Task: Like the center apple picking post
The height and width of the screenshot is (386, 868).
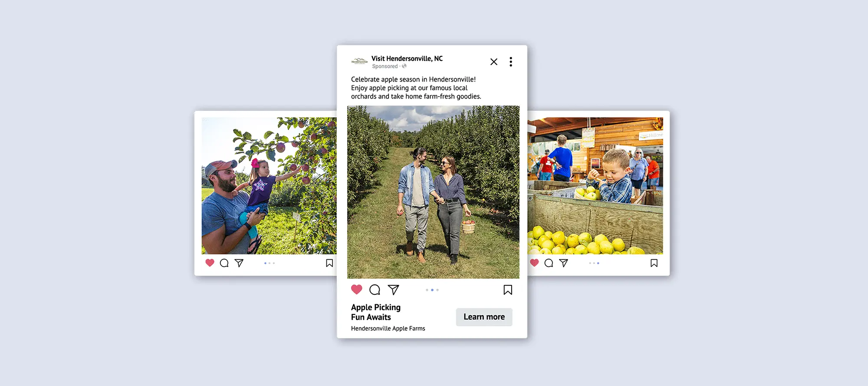Action: tap(356, 289)
